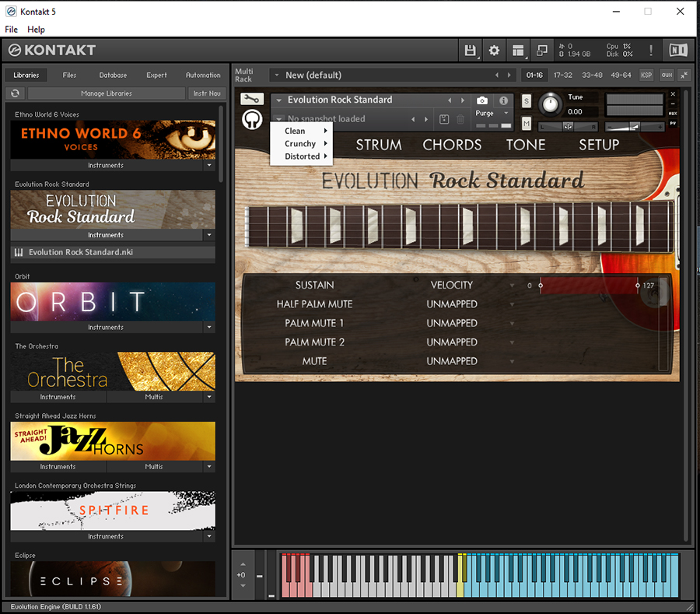
Task: Click the exclamation panic button
Action: (x=651, y=51)
